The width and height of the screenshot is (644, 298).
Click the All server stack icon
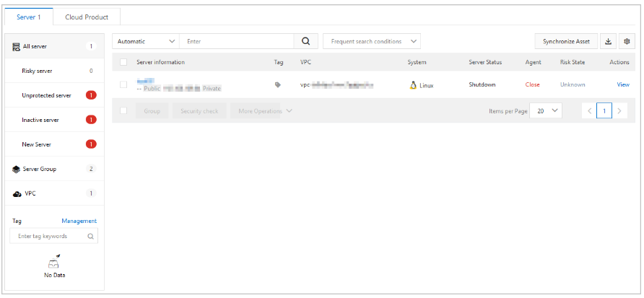coord(17,47)
